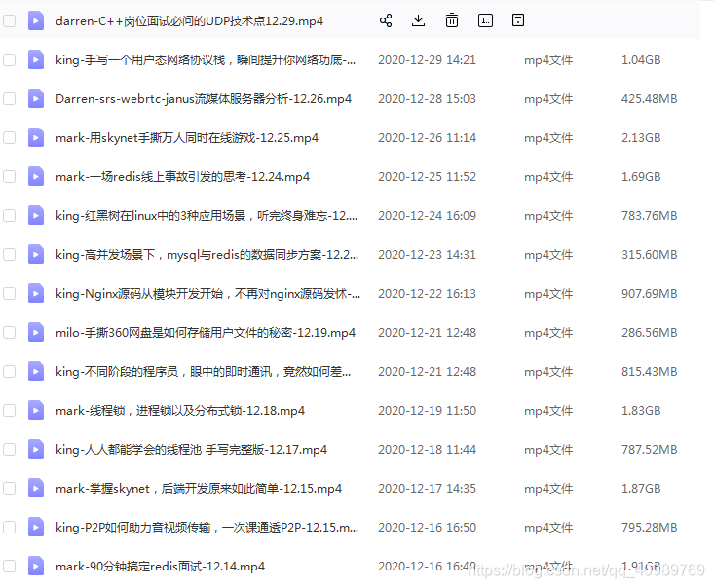Click size value 2.13GB
The width and height of the screenshot is (714, 588).
(641, 138)
